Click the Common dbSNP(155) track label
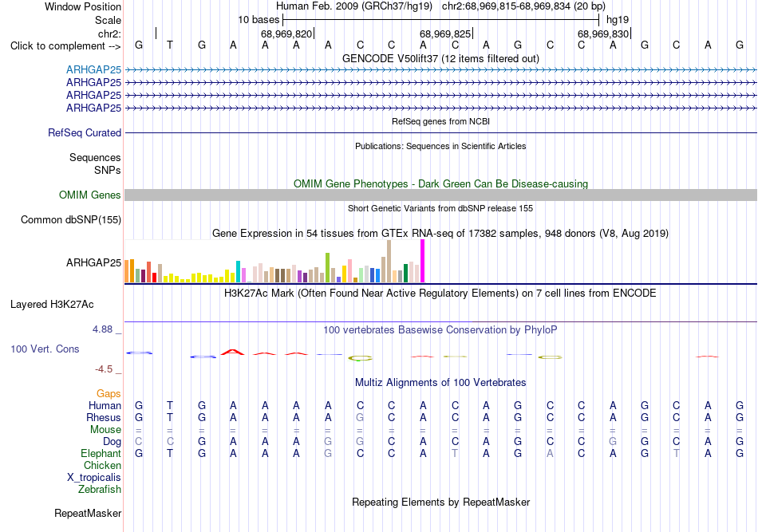This screenshot has height=532, width=758. (70, 219)
